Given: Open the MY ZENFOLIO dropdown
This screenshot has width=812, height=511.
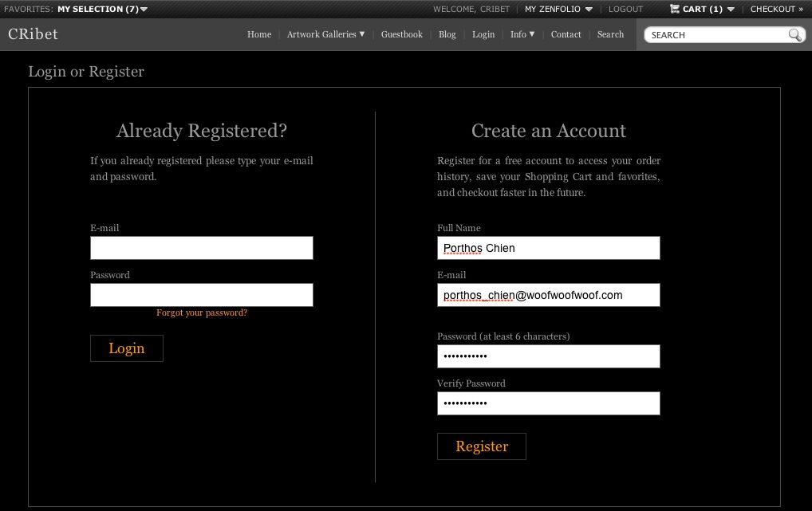Looking at the screenshot, I should coord(555,9).
